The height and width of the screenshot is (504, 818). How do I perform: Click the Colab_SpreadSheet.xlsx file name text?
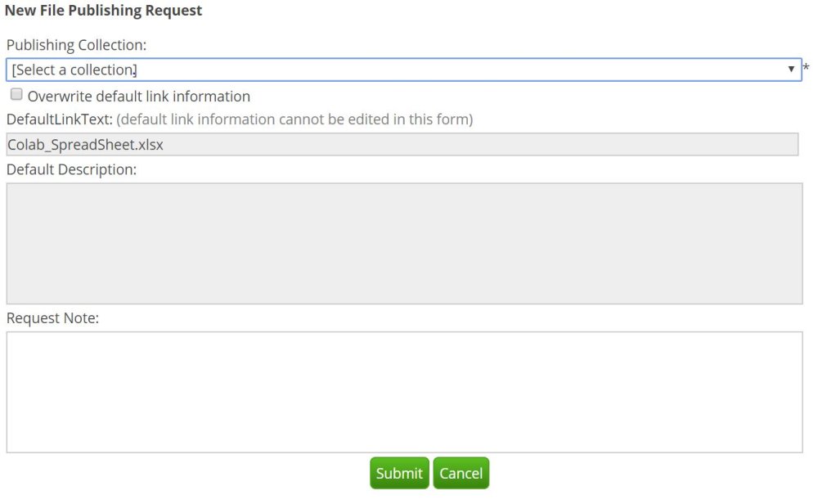coord(86,145)
